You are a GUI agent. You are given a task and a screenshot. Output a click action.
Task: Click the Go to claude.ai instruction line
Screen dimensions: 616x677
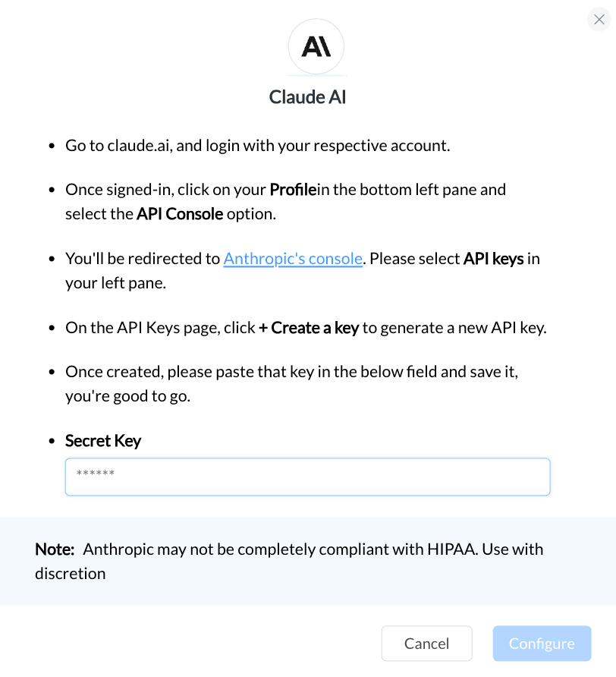(258, 146)
